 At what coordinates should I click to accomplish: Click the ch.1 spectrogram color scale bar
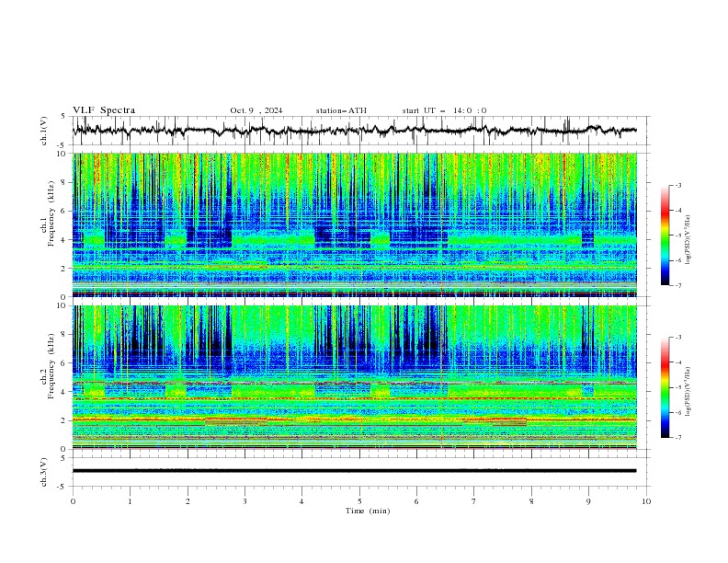[x=665, y=236]
